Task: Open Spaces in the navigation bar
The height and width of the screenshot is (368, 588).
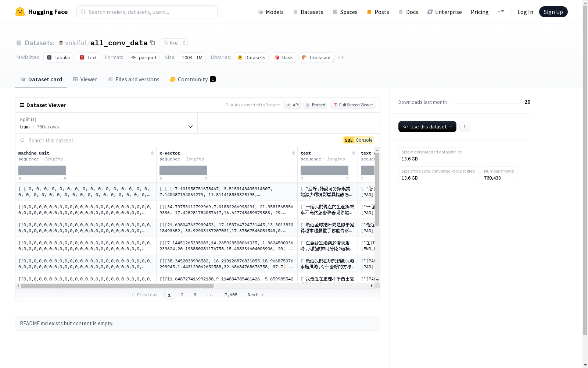Action: (x=345, y=12)
